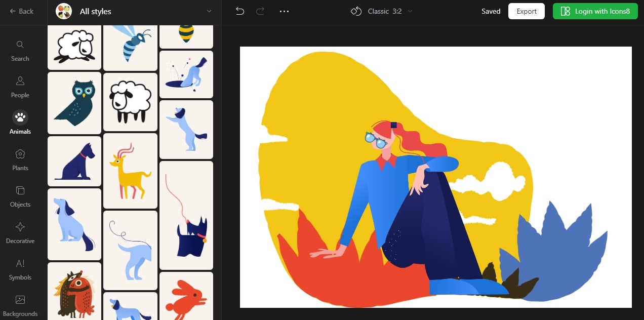The height and width of the screenshot is (320, 644).
Task: Open the Backgrounds category
Action: (x=20, y=305)
